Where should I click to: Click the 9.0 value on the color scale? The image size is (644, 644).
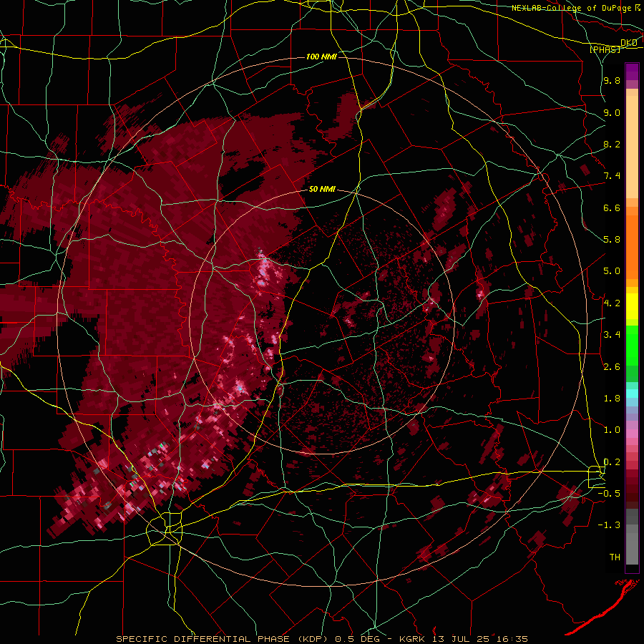point(612,112)
